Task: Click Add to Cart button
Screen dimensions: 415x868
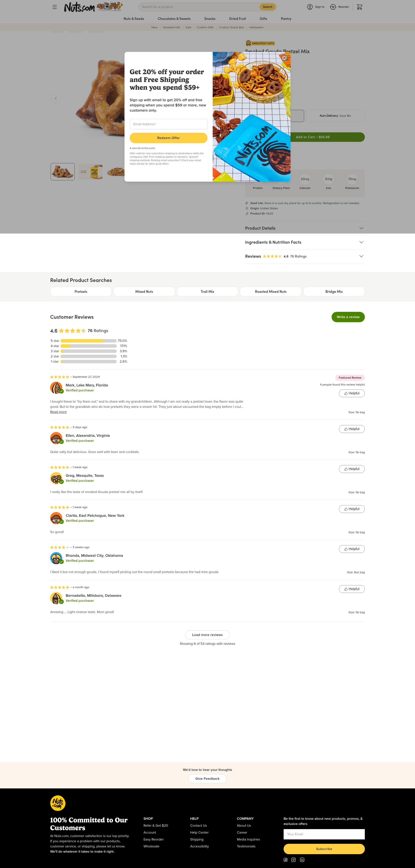Action: tap(313, 137)
